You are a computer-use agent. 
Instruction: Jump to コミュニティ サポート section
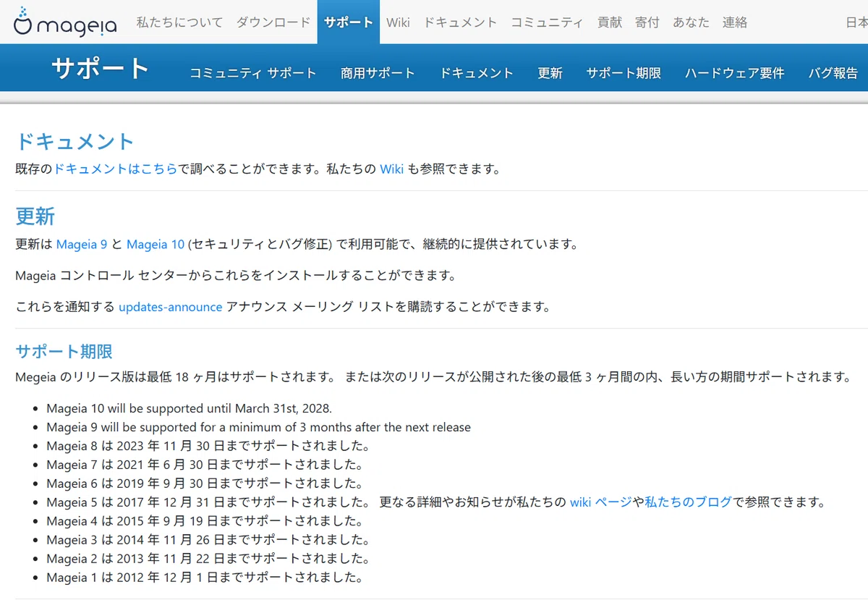[x=253, y=73]
